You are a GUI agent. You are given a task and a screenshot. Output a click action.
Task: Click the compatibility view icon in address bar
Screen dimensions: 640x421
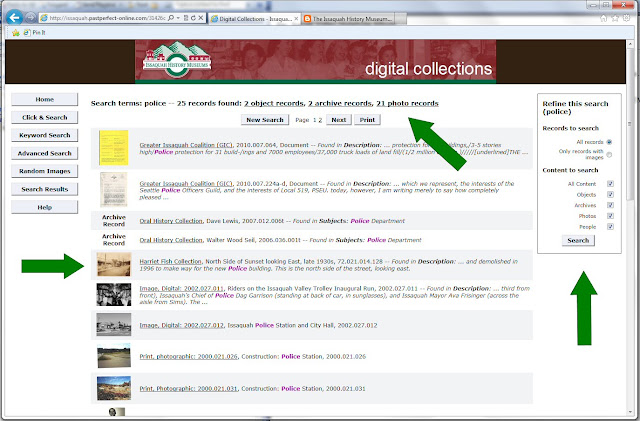point(186,18)
